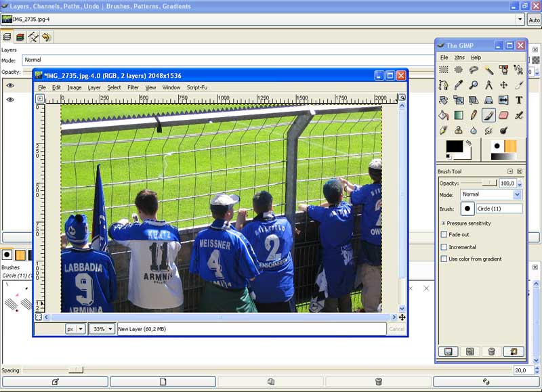
Task: Select the Smudge tool
Action: [x=488, y=131]
